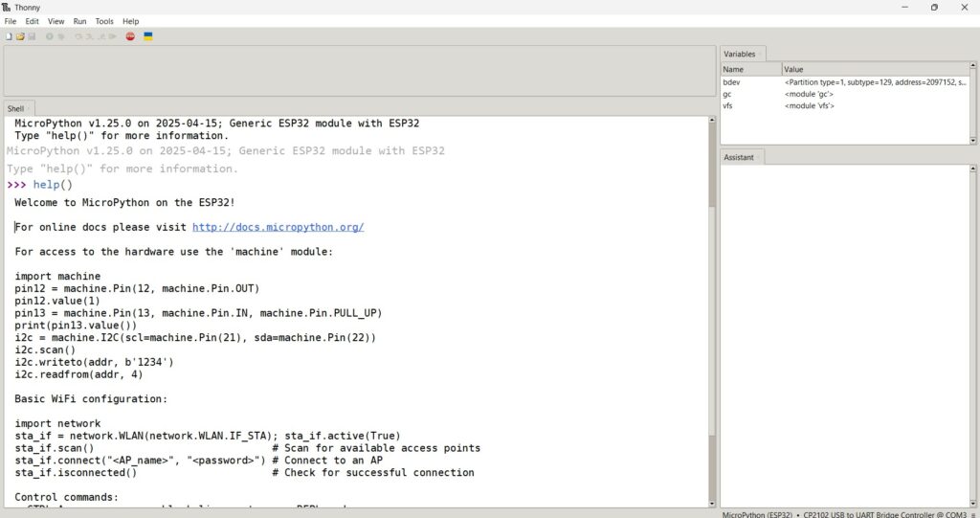Click the 'pin12 = machine.Pin(12, machine.Pin.OUT)' line
The image size is (980, 518).
(x=137, y=288)
